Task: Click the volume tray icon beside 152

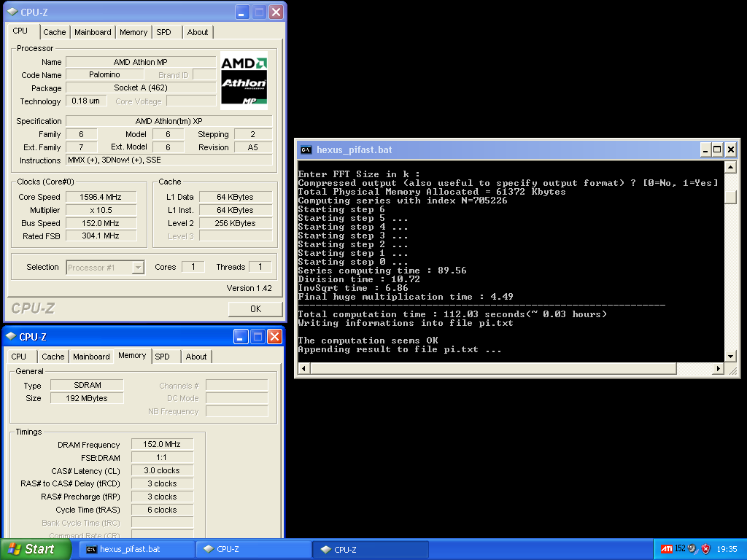Action: [x=693, y=549]
